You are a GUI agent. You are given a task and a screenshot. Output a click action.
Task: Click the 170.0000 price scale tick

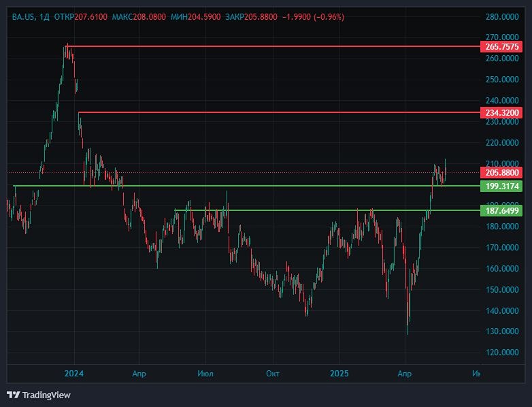502,248
